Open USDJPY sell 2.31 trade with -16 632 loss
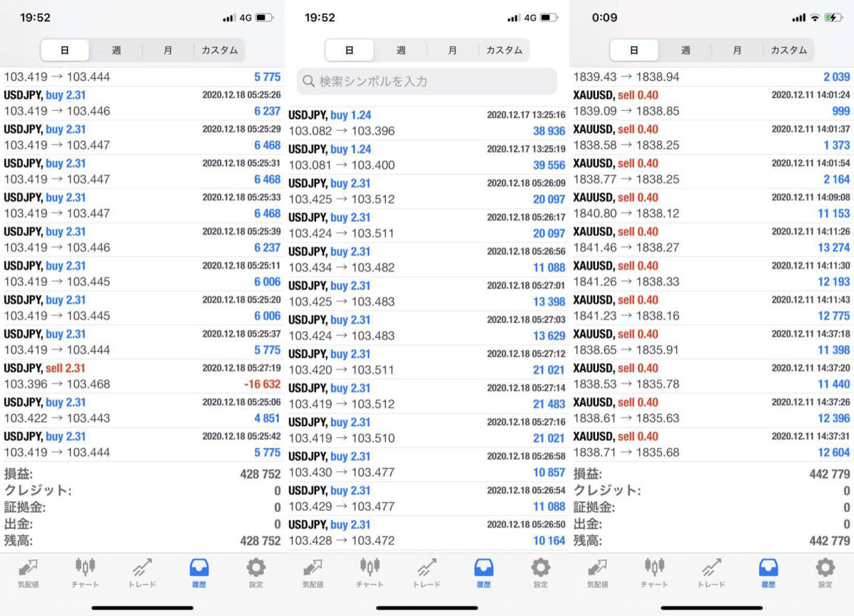This screenshot has height=616, width=854. [142, 376]
